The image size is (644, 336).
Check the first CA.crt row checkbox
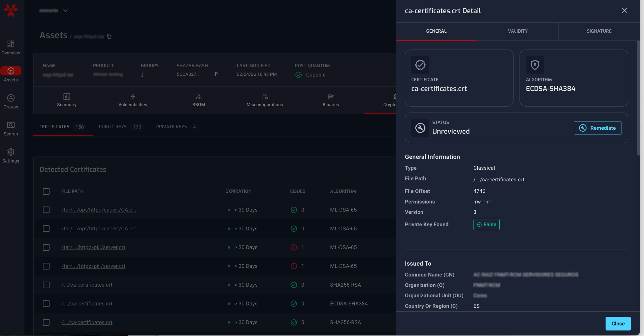46,210
